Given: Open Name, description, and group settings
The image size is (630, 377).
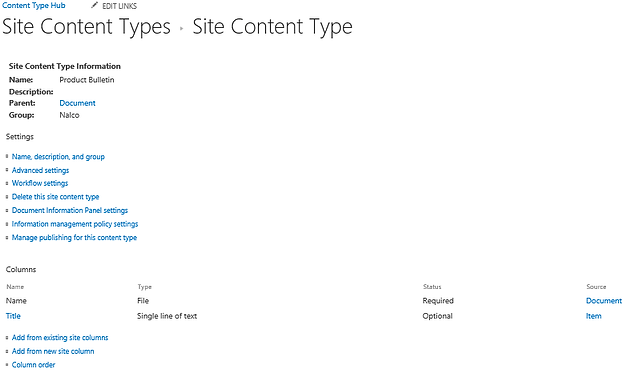Looking at the screenshot, I should coord(58,156).
